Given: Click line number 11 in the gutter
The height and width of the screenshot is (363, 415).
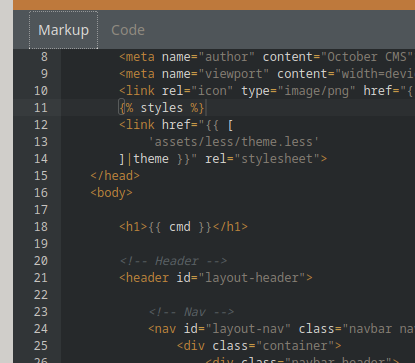Looking at the screenshot, I should coord(41,108).
